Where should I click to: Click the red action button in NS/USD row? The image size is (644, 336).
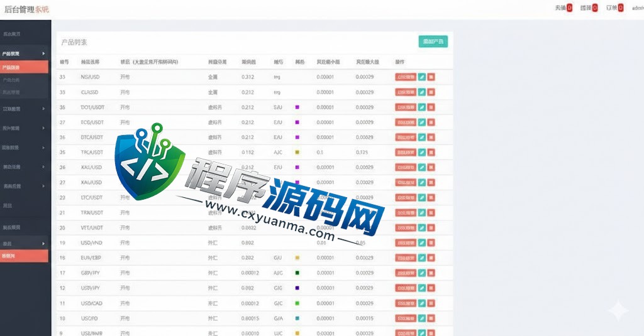pos(406,77)
